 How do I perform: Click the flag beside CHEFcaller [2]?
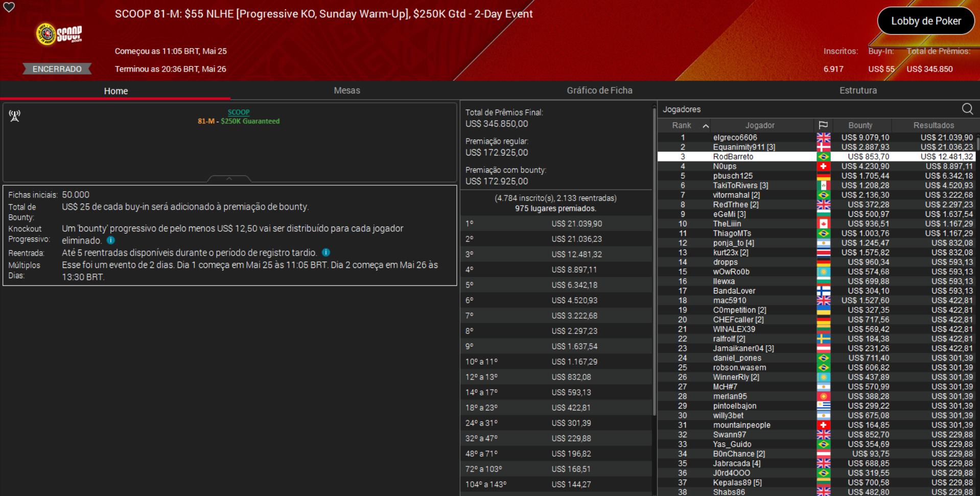pyautogui.click(x=823, y=320)
